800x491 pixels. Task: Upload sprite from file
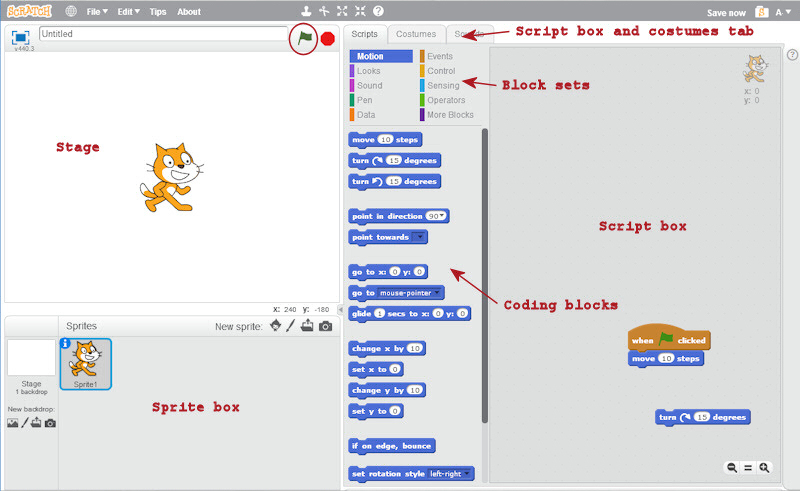pyautogui.click(x=307, y=326)
